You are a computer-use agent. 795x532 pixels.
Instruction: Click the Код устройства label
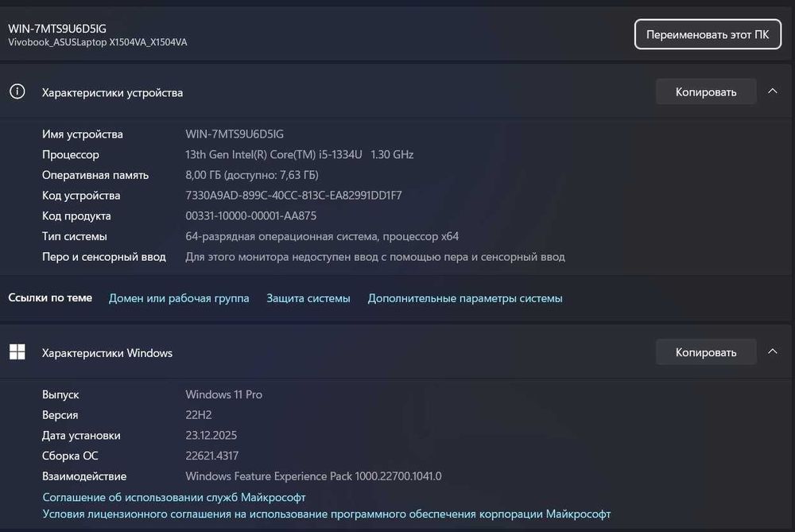point(81,196)
